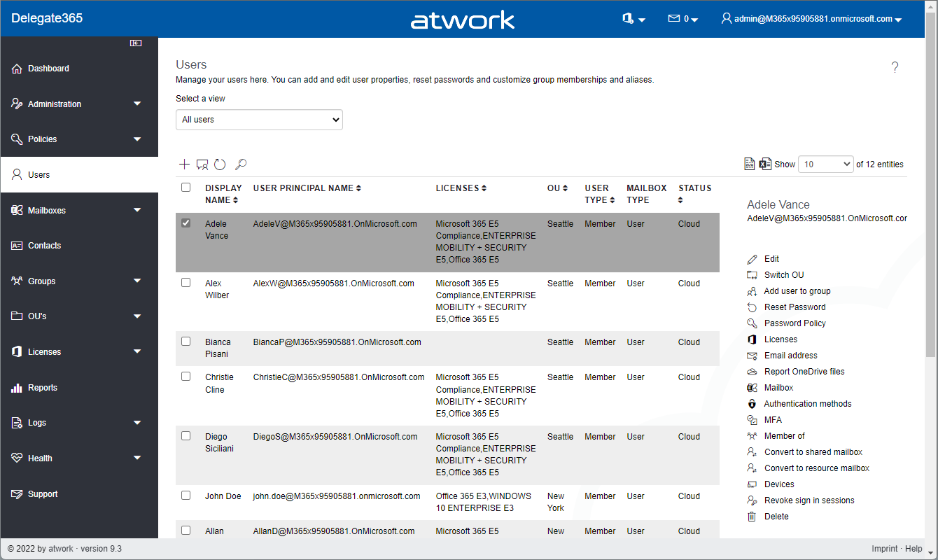
Task: Click the refresh icon in the users toolbar
Action: [220, 164]
